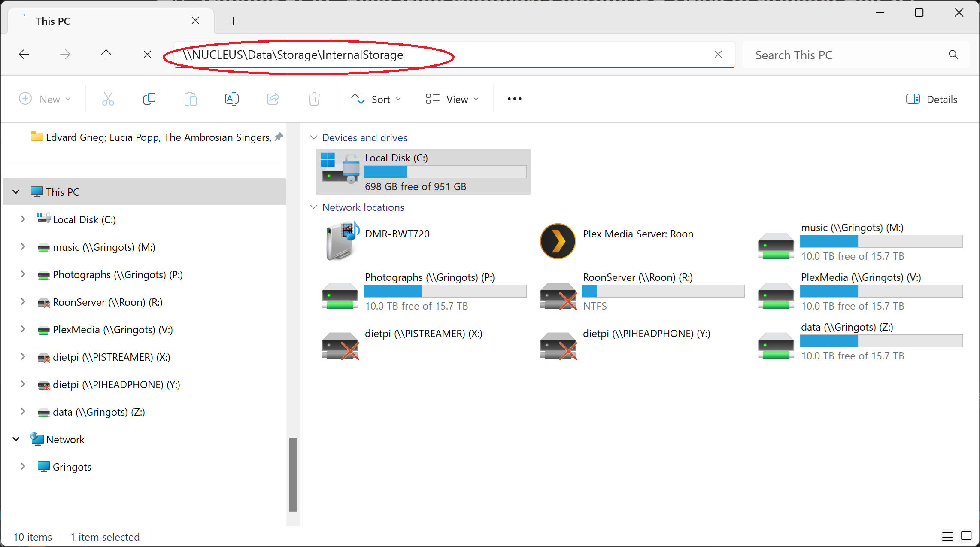
Task: Click the navigation pane scrollbar thumb
Action: pyautogui.click(x=293, y=474)
